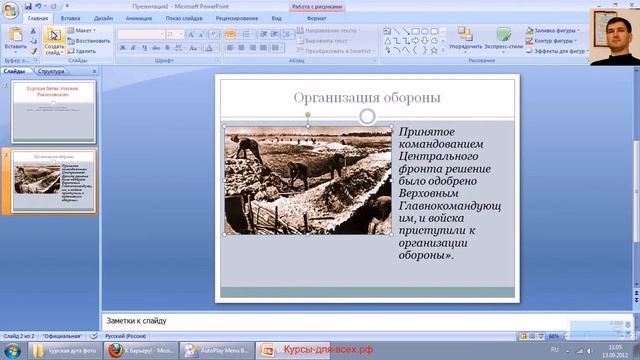Open the font size dropdown
Screen dimensions: 640x360
181,34
